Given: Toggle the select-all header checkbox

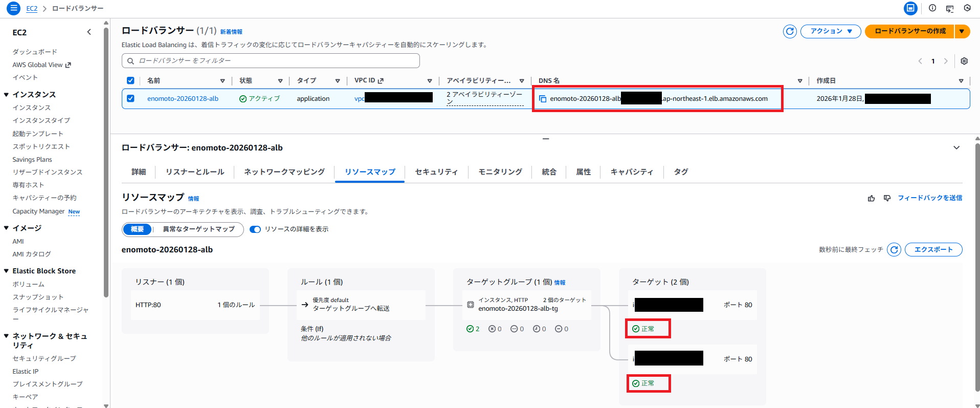Looking at the screenshot, I should coord(130,80).
